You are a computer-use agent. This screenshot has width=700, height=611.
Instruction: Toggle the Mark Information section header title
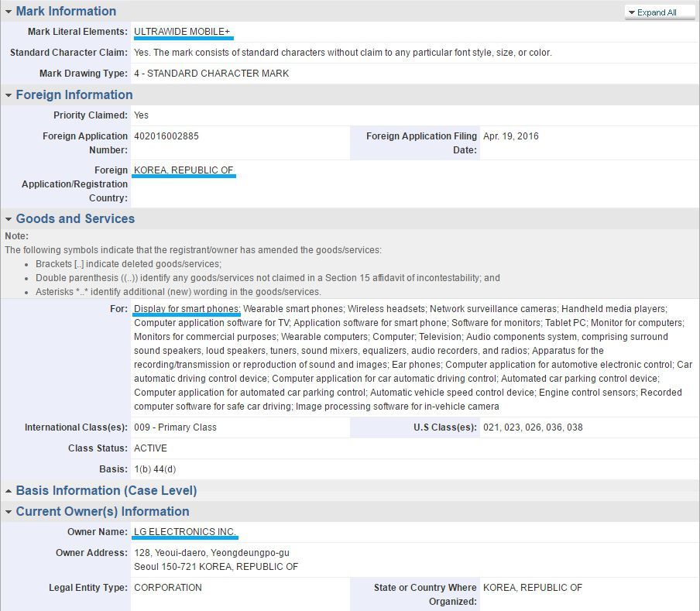pos(66,12)
